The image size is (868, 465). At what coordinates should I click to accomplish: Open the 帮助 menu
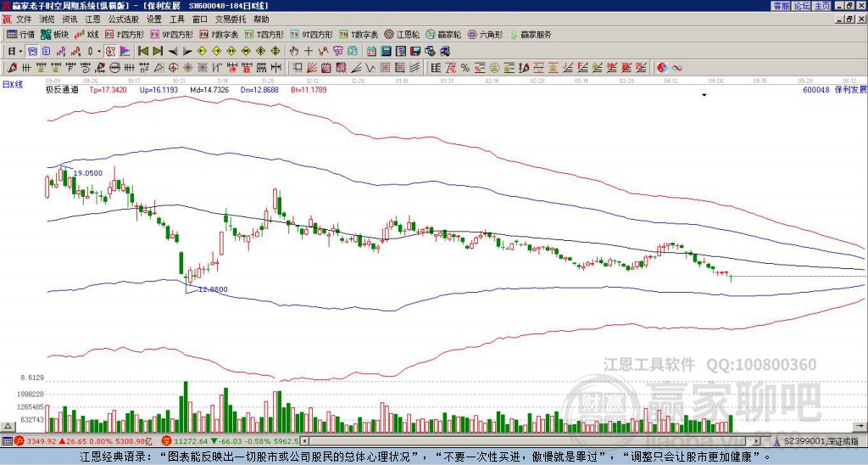click(261, 20)
